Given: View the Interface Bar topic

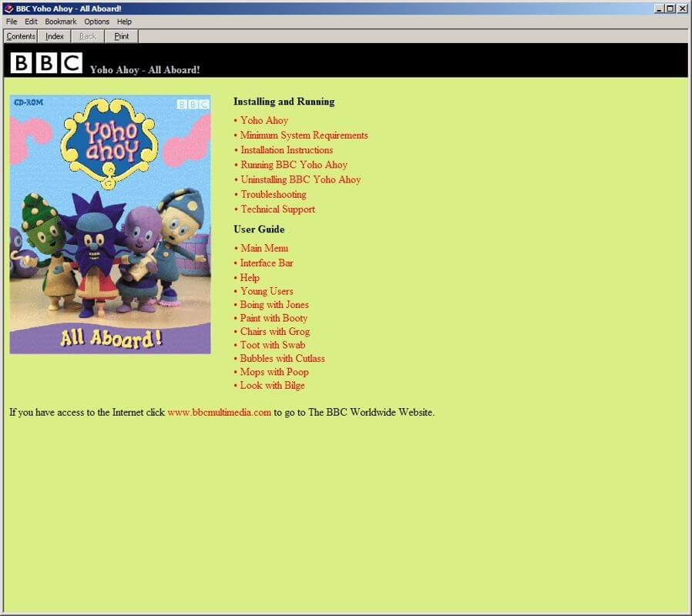Looking at the screenshot, I should coord(267,263).
